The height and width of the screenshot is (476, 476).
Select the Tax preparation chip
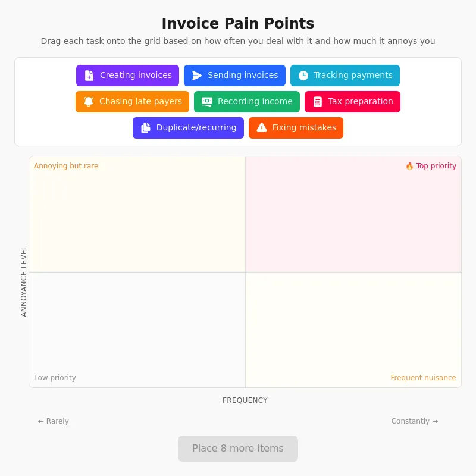pyautogui.click(x=352, y=101)
